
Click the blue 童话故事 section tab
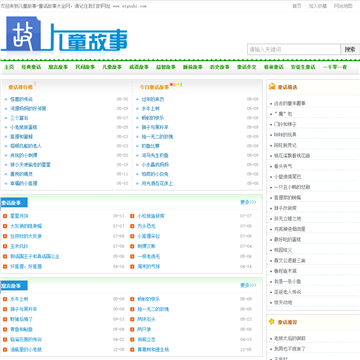pos(14,203)
